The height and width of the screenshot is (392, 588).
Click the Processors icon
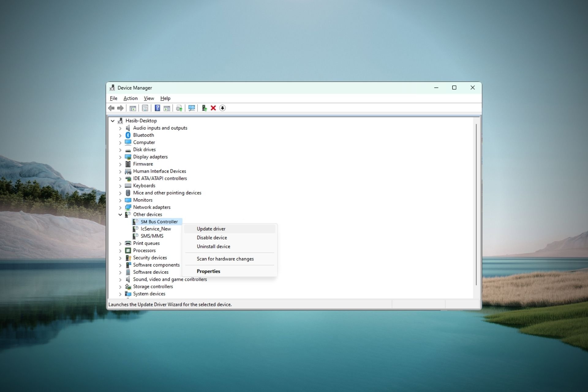click(128, 251)
